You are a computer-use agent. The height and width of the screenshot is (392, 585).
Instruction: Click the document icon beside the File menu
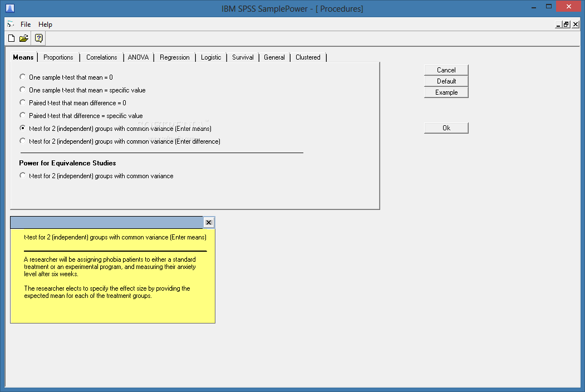pos(11,24)
